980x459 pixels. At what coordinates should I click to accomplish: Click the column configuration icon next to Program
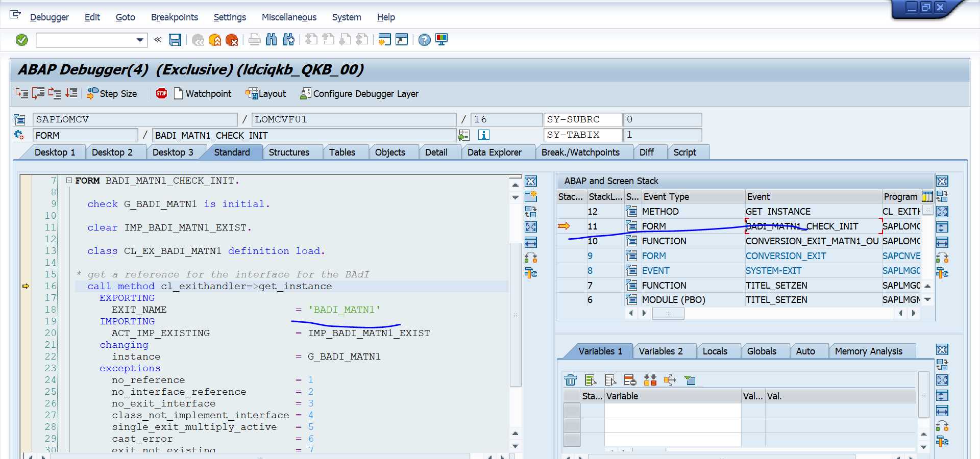[x=927, y=197]
